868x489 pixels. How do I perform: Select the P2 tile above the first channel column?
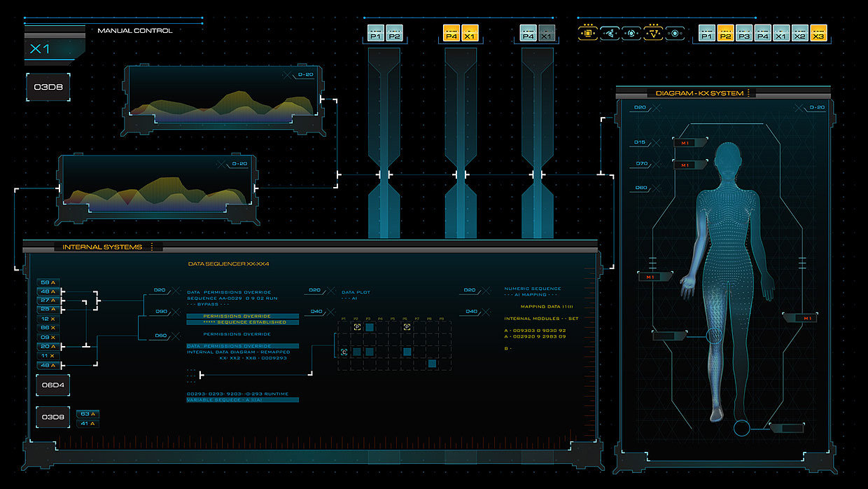[394, 33]
